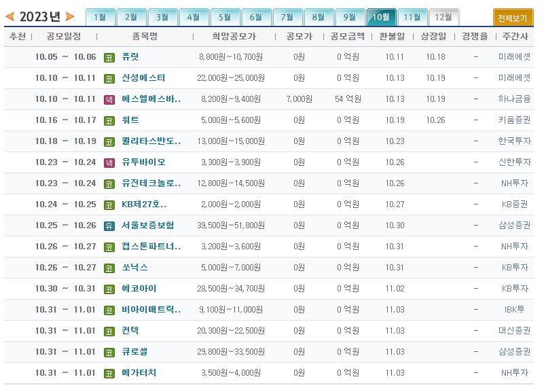Click the 전체보기 button
The height and width of the screenshot is (392, 544).
coord(513,18)
